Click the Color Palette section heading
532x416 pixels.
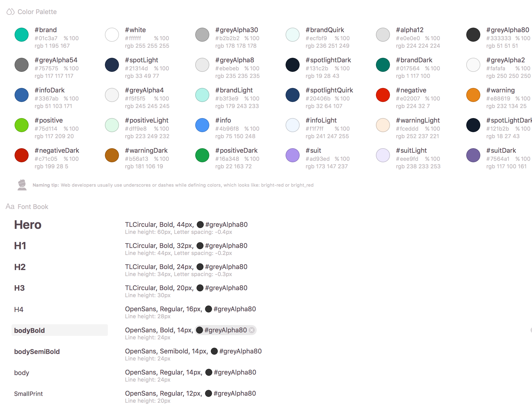37,12
